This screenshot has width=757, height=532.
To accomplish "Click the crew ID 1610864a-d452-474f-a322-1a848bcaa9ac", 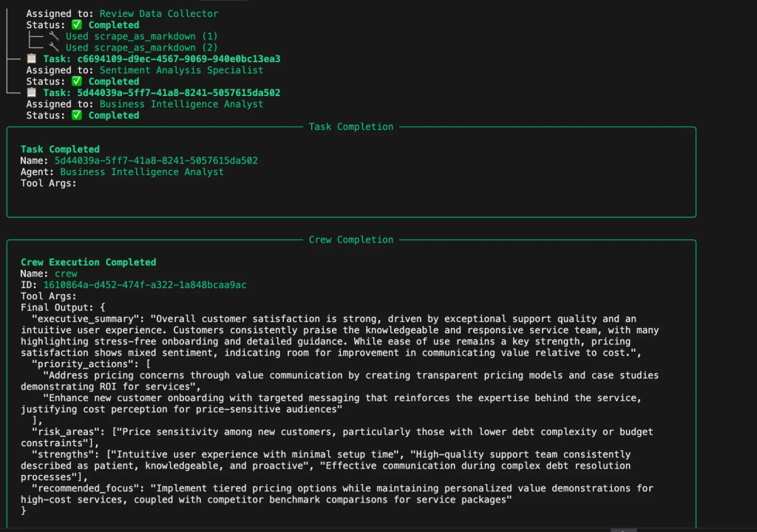I will click(145, 285).
